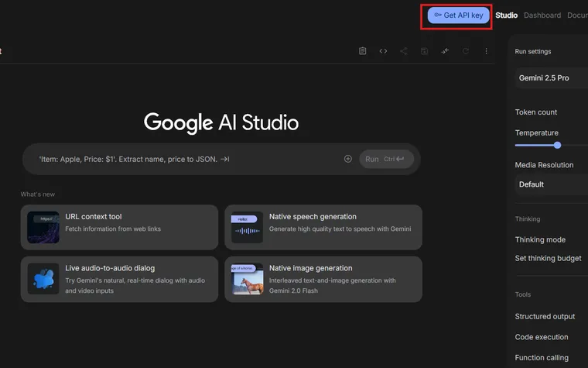Image resolution: width=588 pixels, height=368 pixels.
Task: Click the URL context tool thumbnail
Action: 43,227
